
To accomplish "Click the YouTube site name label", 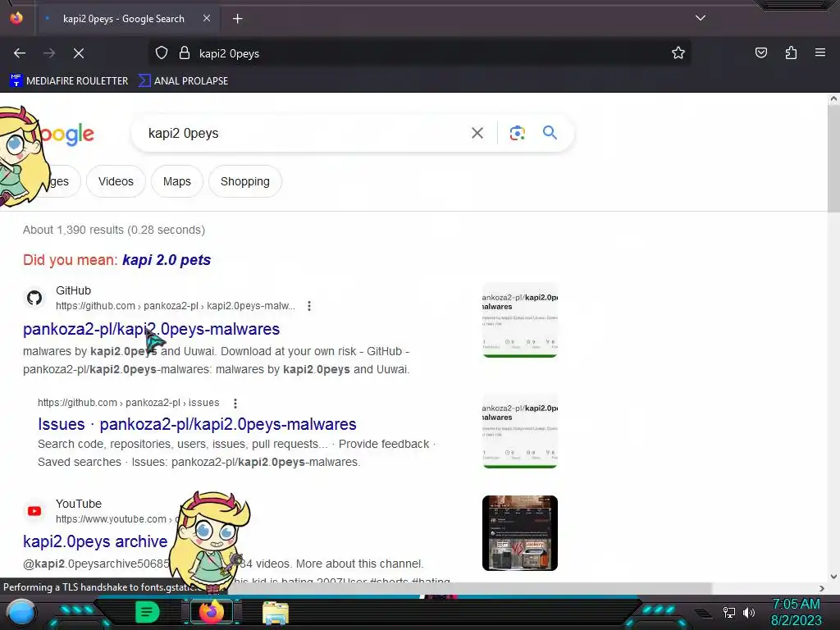I will 79,504.
